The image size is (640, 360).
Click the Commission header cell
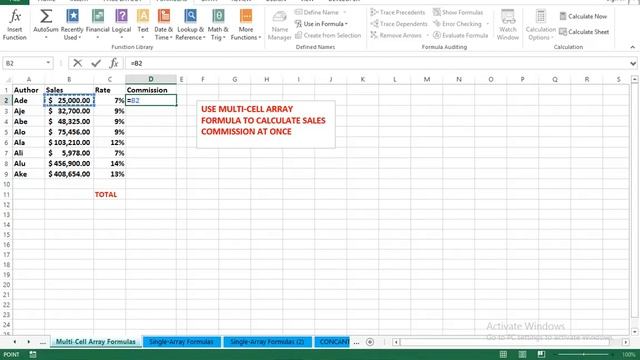151,90
